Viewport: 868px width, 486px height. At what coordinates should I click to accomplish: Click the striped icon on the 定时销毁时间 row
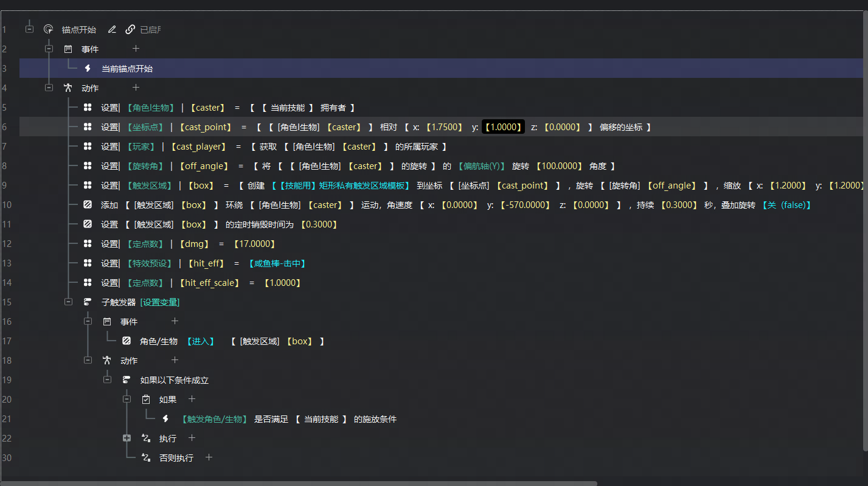(88, 224)
